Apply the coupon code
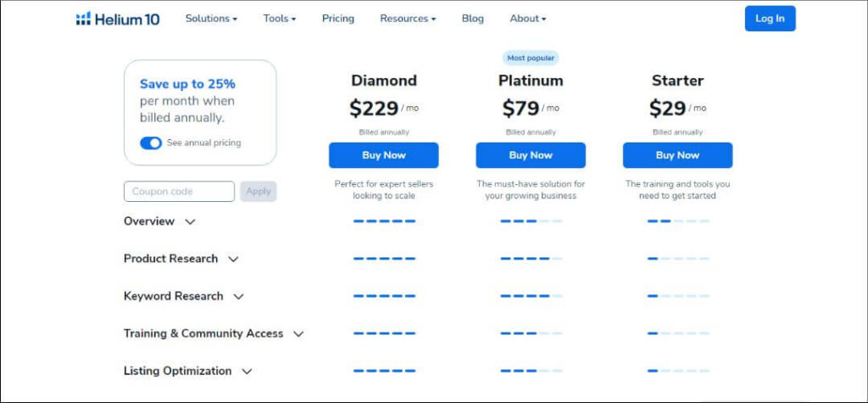 tap(259, 191)
